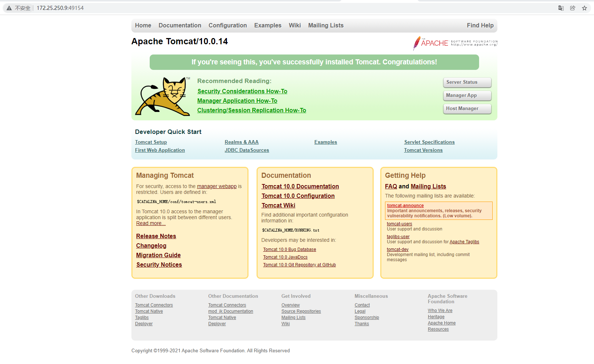Open Security Notices link
The width and height of the screenshot is (594, 364).
(x=159, y=265)
